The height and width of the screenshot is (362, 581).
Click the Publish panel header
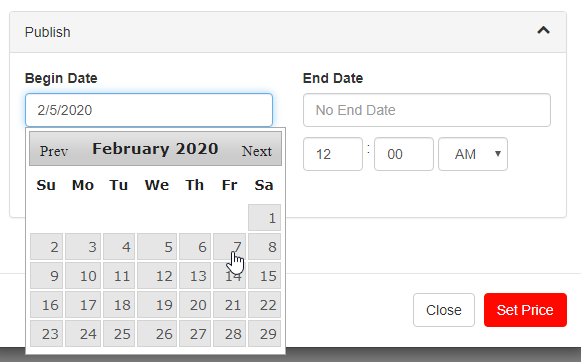tap(288, 32)
